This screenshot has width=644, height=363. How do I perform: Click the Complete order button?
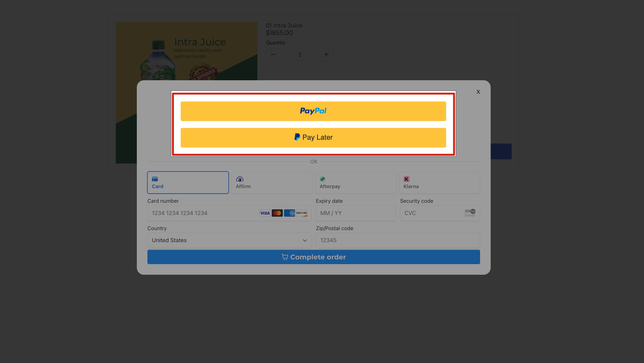pos(313,257)
